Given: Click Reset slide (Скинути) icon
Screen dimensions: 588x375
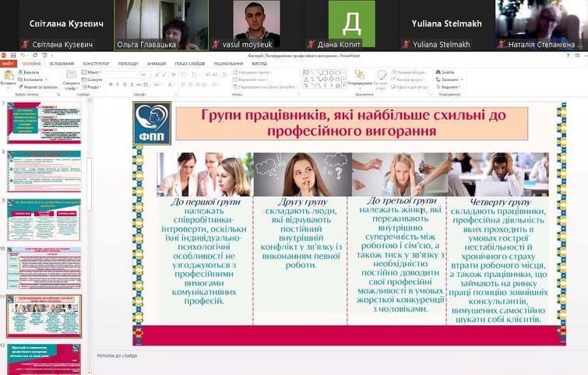Looking at the screenshot, I should pos(84,79).
